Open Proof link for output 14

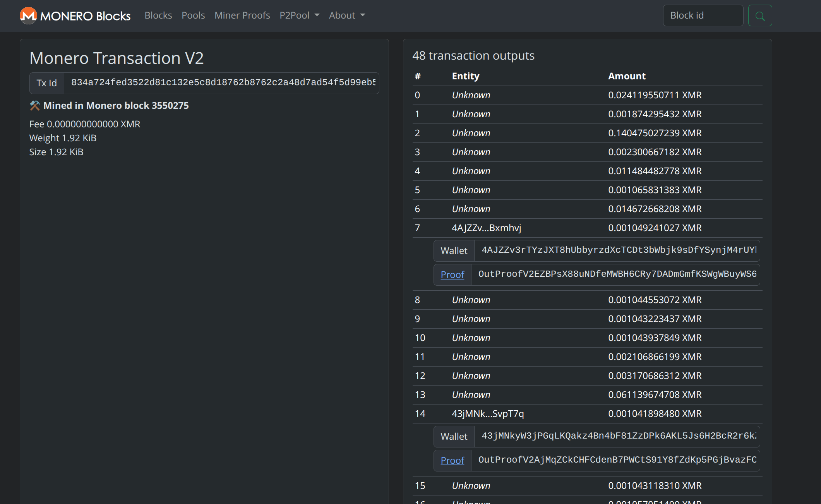452,460
